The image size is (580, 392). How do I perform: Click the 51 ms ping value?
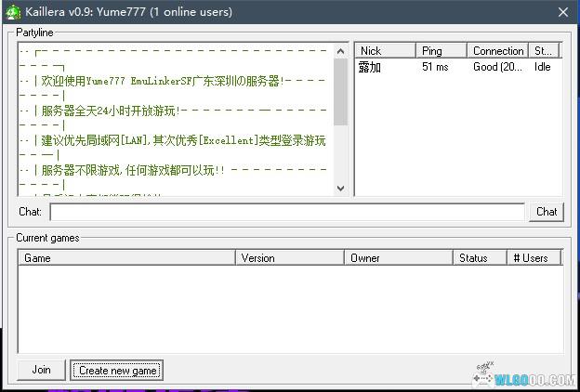pos(435,67)
